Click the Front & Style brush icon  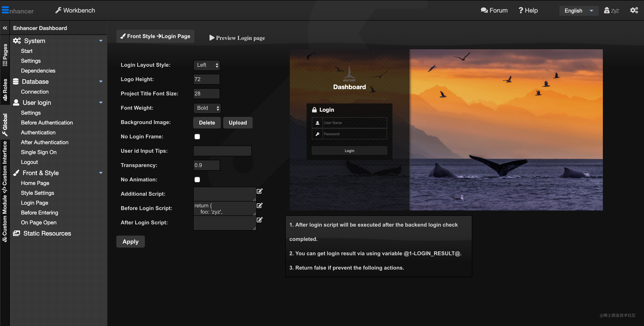coord(16,173)
